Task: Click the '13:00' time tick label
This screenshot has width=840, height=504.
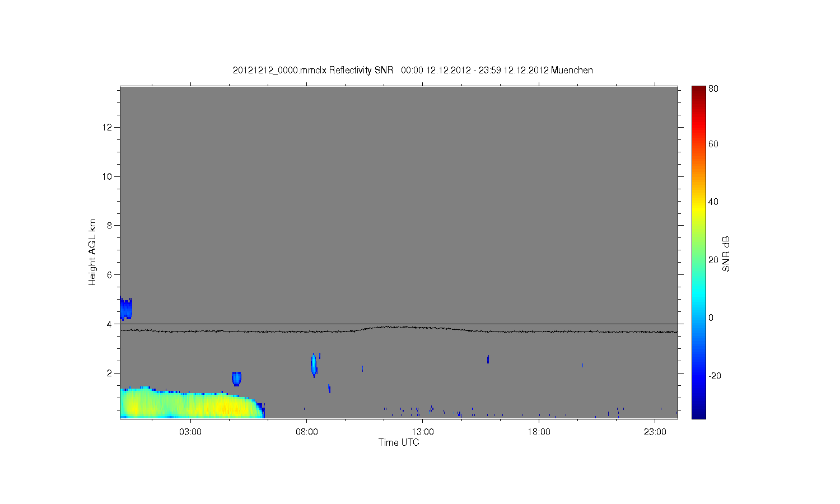Action: point(423,432)
